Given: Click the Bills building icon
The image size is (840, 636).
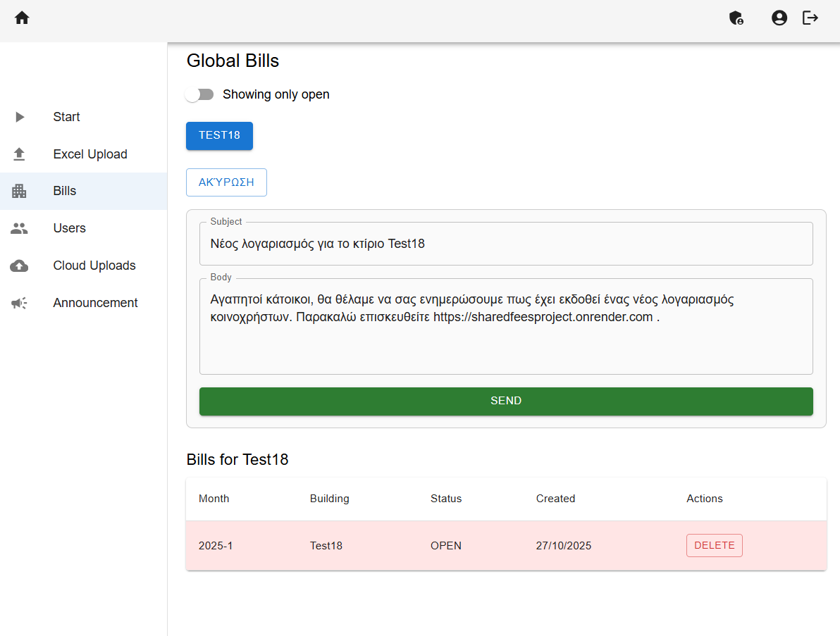Looking at the screenshot, I should click(x=20, y=191).
